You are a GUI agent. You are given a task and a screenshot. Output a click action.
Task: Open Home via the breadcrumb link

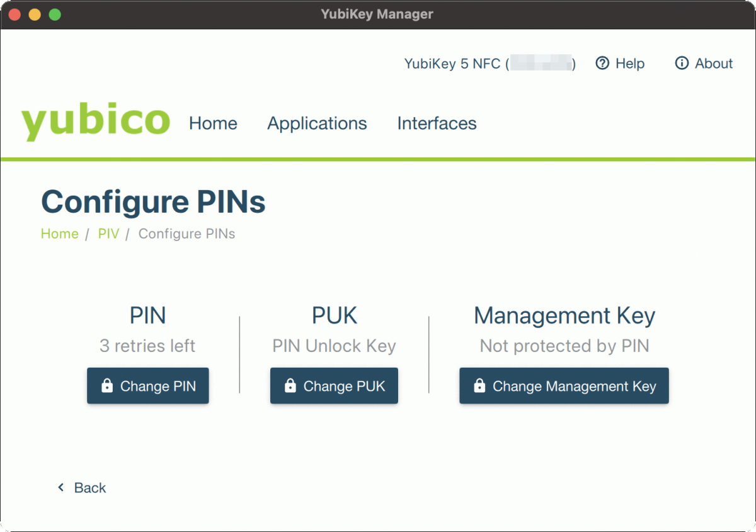pyautogui.click(x=59, y=234)
